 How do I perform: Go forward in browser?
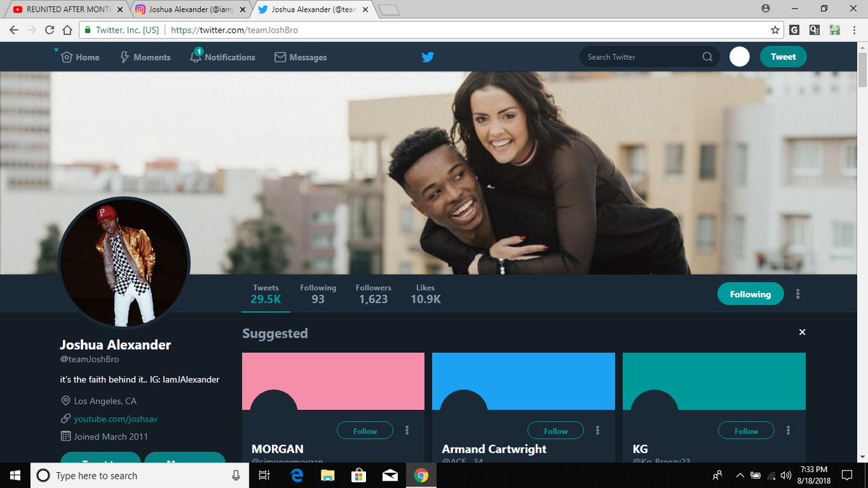tap(32, 30)
